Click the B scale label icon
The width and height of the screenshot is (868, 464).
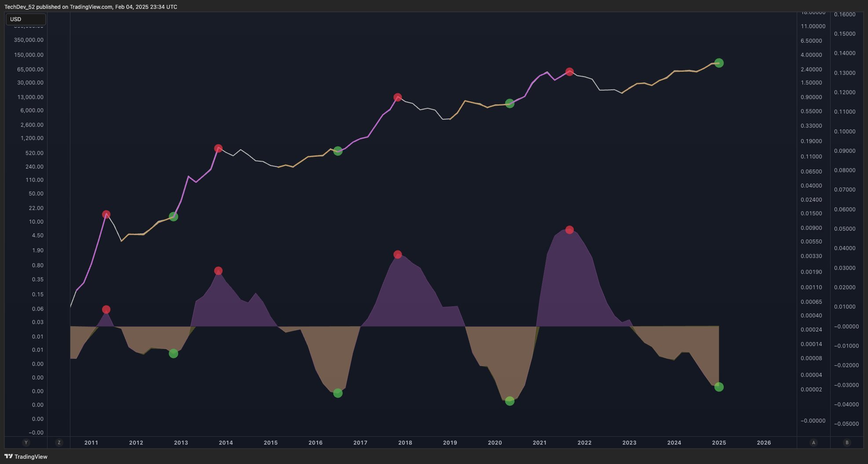[847, 442]
